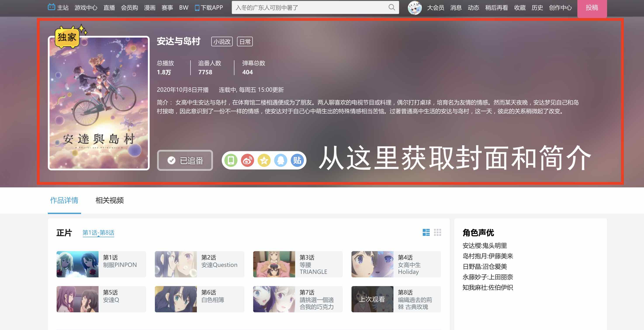The image size is (644, 330).
Task: Share to Tieba blue icon
Action: pyautogui.click(x=297, y=160)
